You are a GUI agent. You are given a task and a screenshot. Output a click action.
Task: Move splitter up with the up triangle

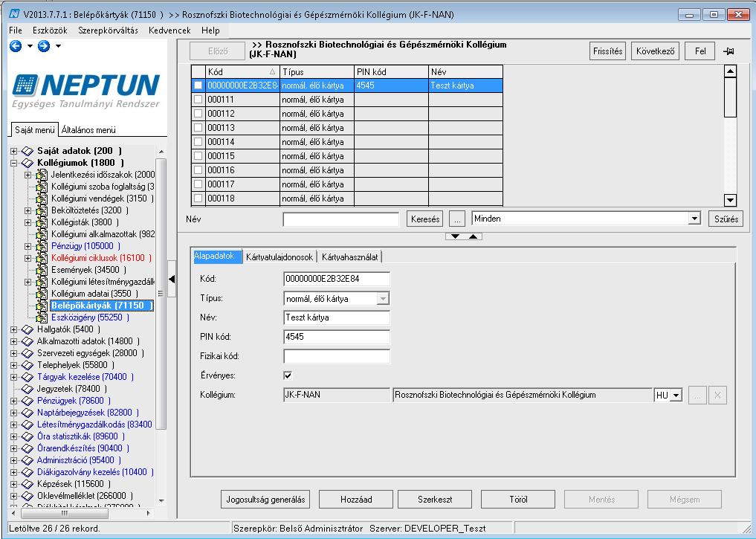pos(473,236)
